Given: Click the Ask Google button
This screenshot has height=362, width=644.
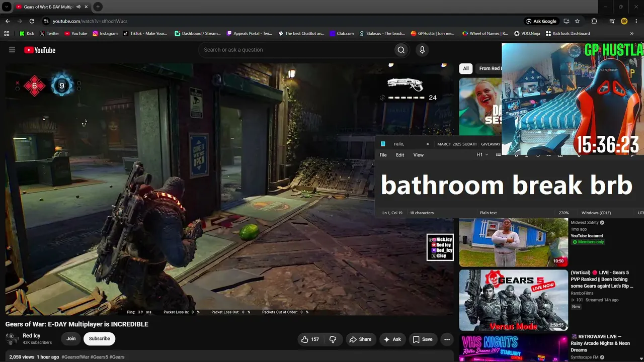Looking at the screenshot, I should click(x=541, y=21).
